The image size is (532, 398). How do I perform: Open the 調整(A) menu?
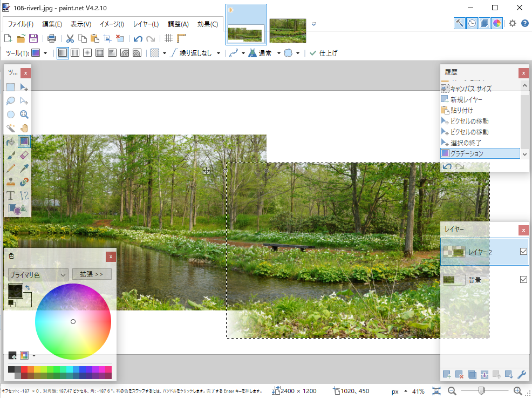click(179, 24)
